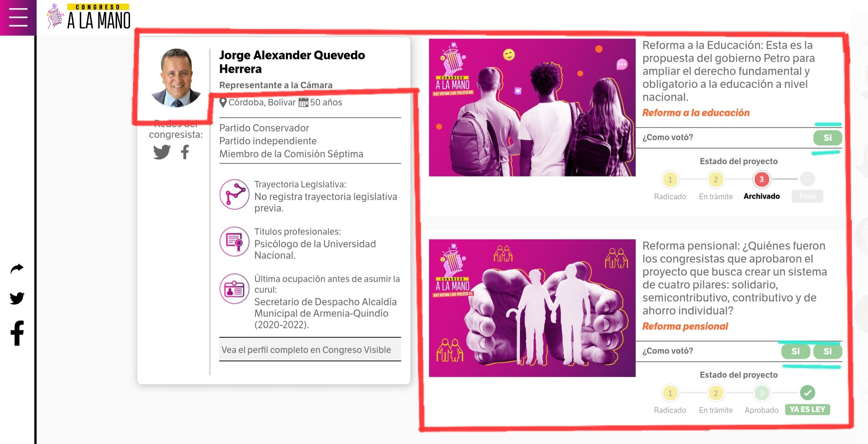The height and width of the screenshot is (444, 868).
Task: Open the congressman's Facebook profile
Action: 185,152
